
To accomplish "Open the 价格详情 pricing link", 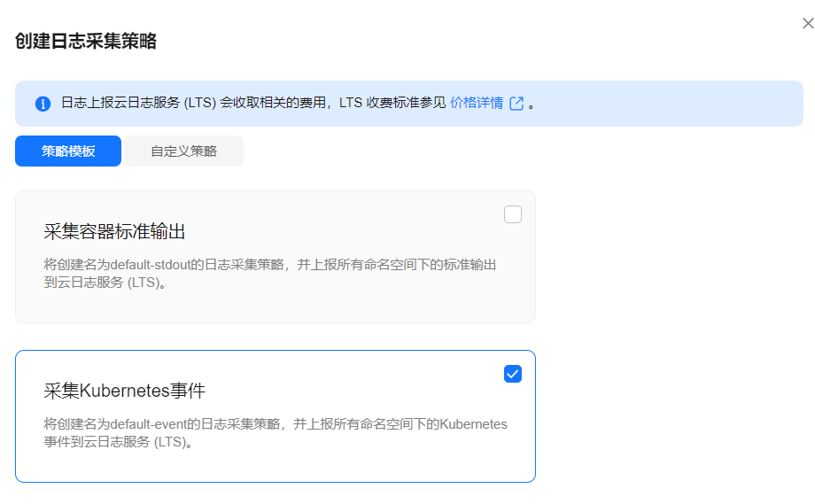I will (476, 103).
